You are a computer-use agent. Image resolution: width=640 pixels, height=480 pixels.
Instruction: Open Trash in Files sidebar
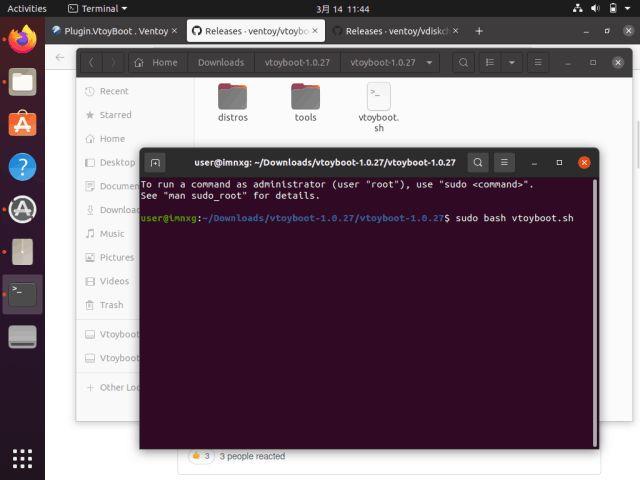(x=104, y=305)
